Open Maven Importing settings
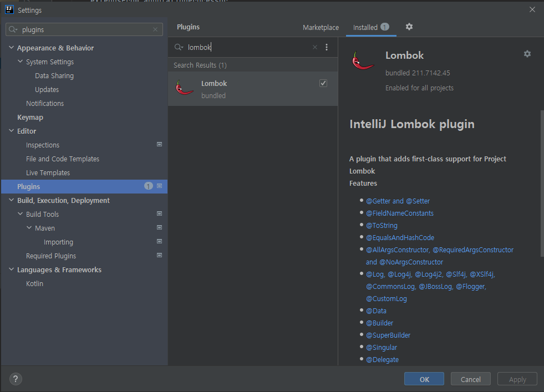544x392 pixels. [58, 242]
